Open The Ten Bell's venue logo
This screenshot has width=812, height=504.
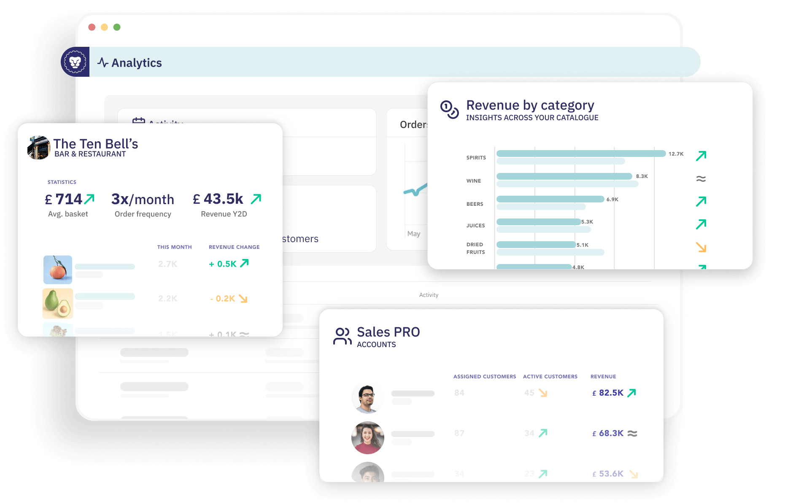pos(39,148)
